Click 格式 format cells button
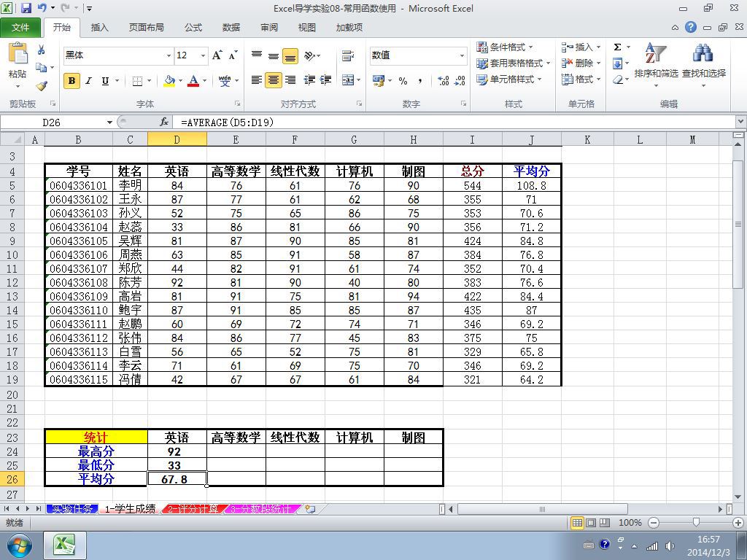The image size is (747, 560). [x=581, y=79]
